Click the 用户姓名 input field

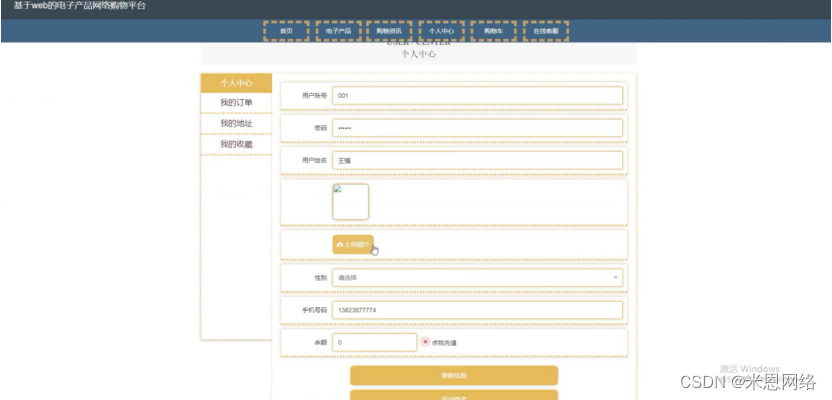(477, 161)
